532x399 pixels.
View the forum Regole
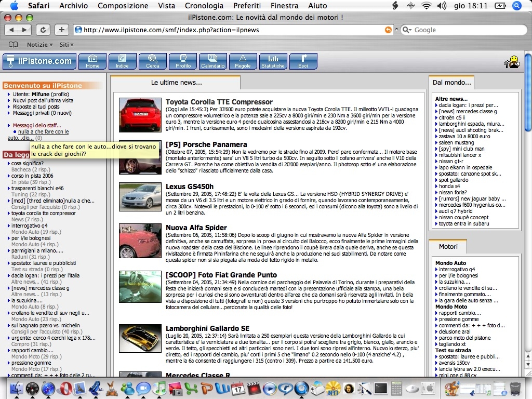243,61
